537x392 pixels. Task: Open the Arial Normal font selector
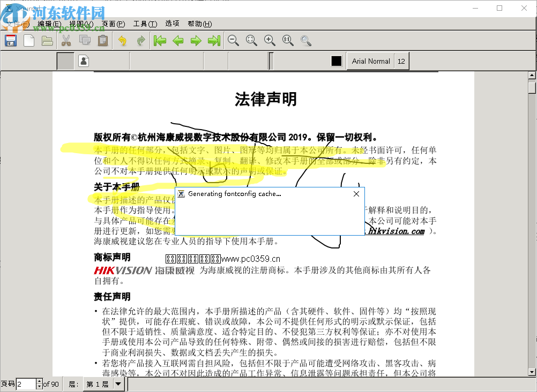[x=370, y=61]
